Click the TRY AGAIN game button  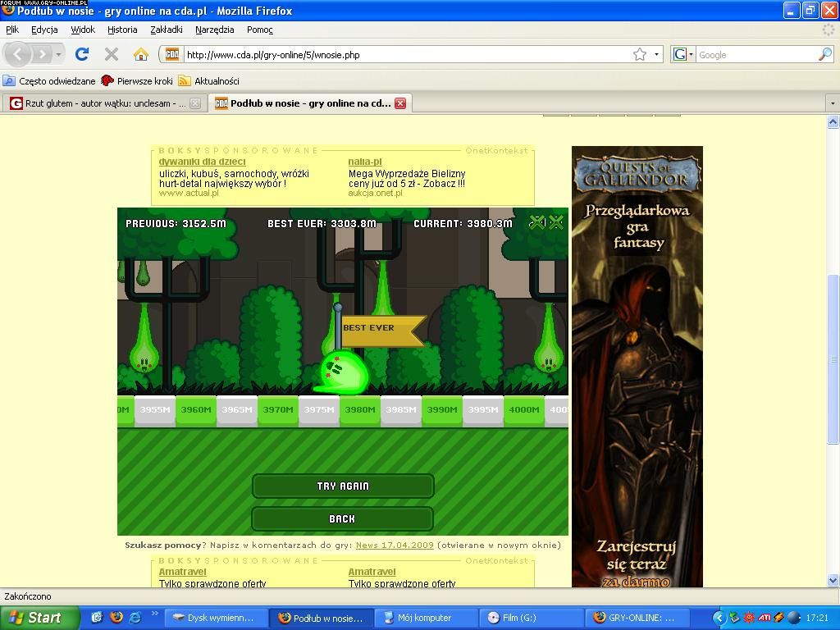[343, 486]
